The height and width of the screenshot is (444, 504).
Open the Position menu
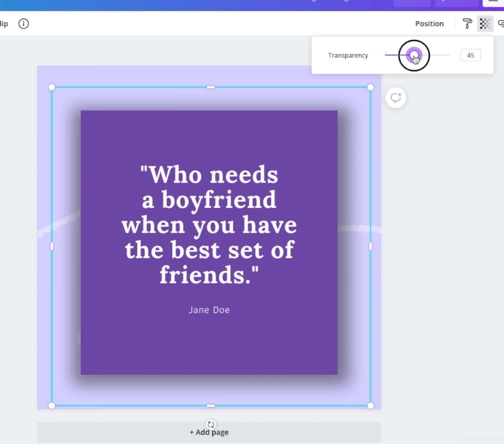coord(429,24)
